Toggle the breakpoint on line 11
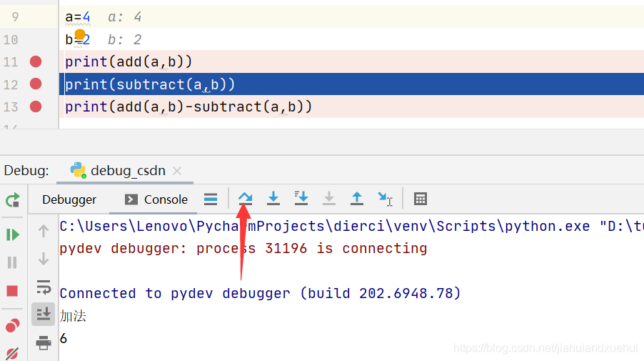The image size is (644, 361). 36,61
